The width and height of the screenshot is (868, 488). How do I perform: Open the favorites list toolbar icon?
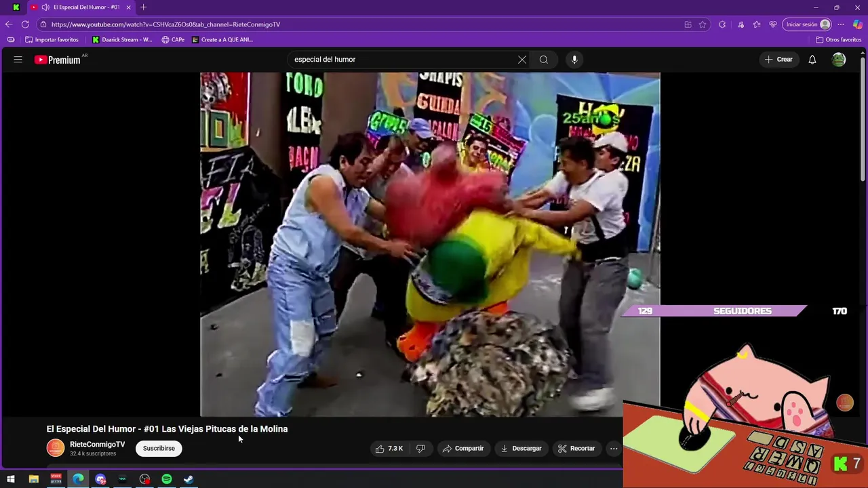757,24
